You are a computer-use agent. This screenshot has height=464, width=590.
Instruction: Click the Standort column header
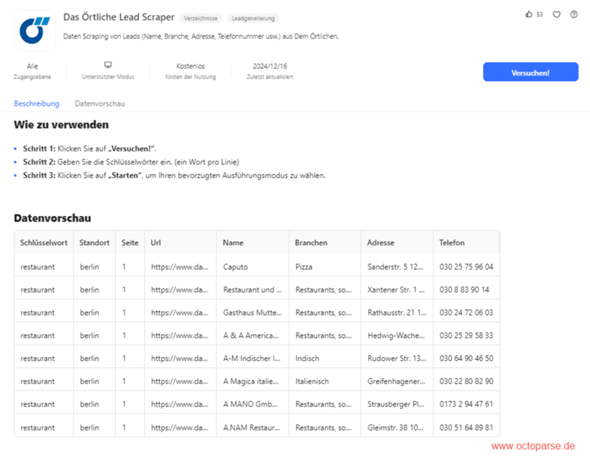(x=94, y=243)
